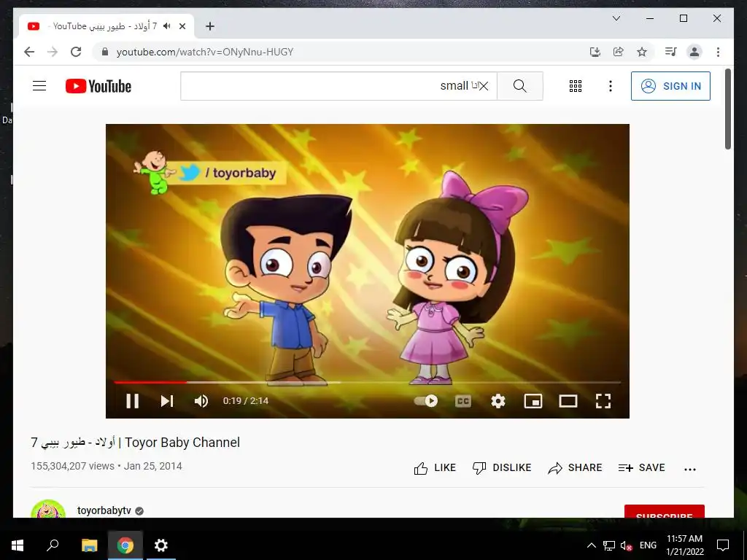
Task: Close the YouTube tab
Action: (182, 26)
